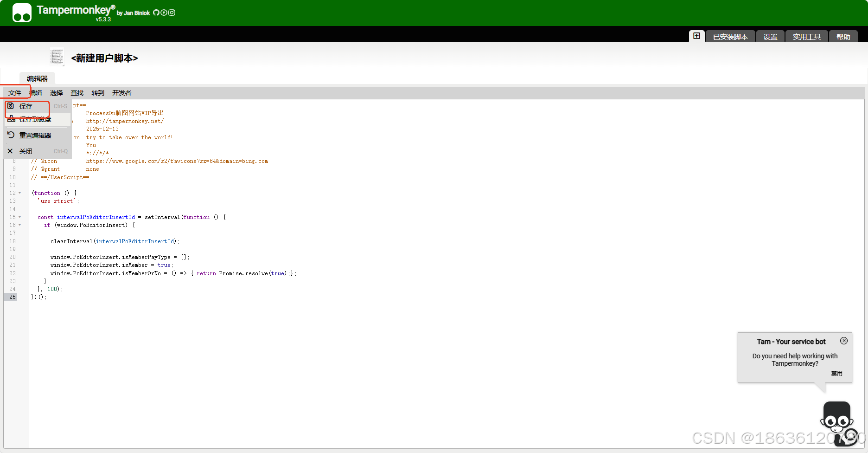Click the 'if (window.PoEditorInsert)' line
Viewport: 868px width, 453px height.
coord(89,225)
